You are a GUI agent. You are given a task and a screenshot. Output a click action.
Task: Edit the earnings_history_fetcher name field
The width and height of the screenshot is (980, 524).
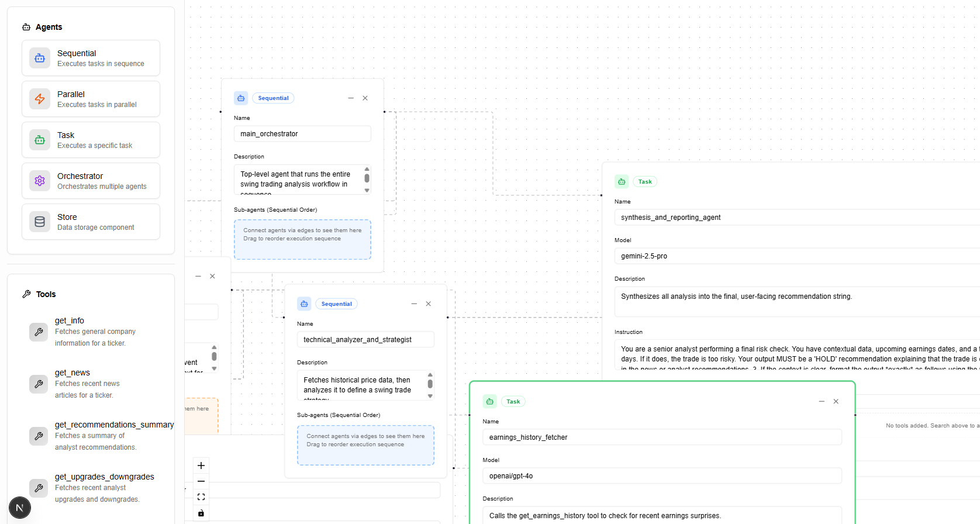[662, 437]
